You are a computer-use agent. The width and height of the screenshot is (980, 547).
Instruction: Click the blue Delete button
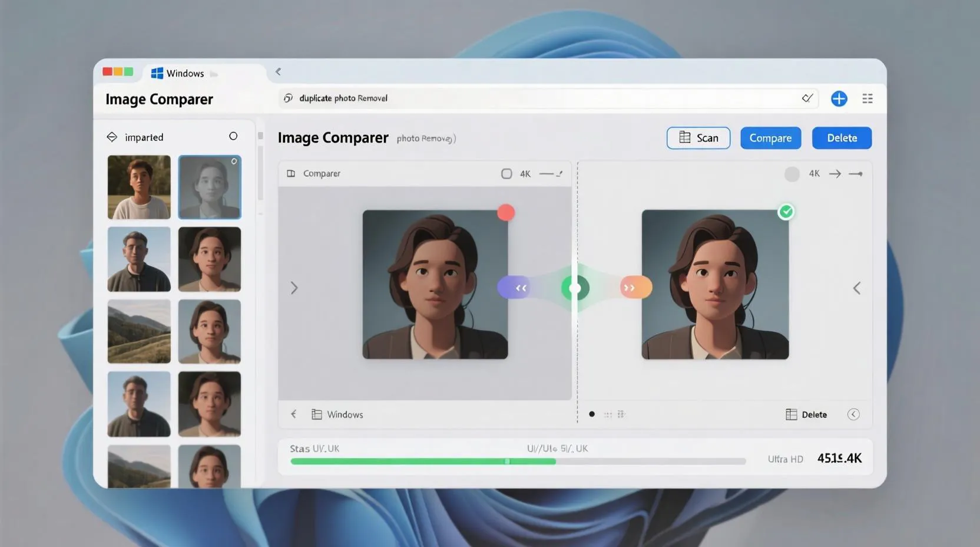(842, 137)
